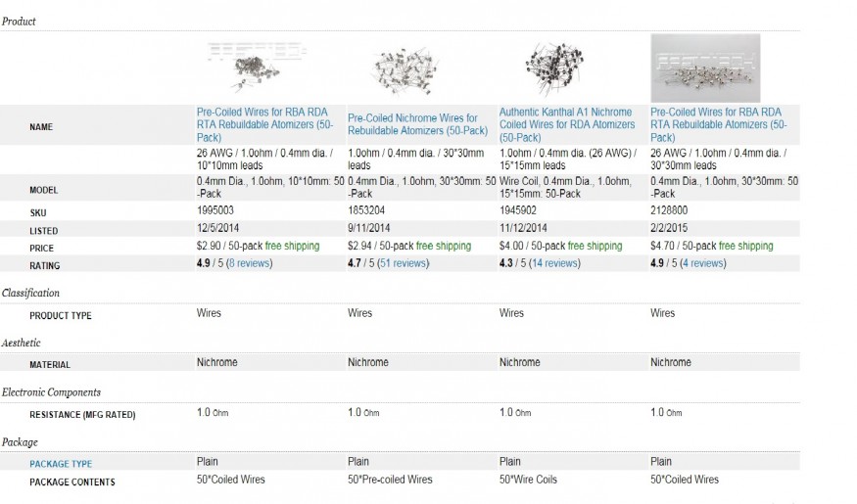Open the 8 reviews link
Image resolution: width=857 pixels, height=504 pixels.
pyautogui.click(x=249, y=263)
